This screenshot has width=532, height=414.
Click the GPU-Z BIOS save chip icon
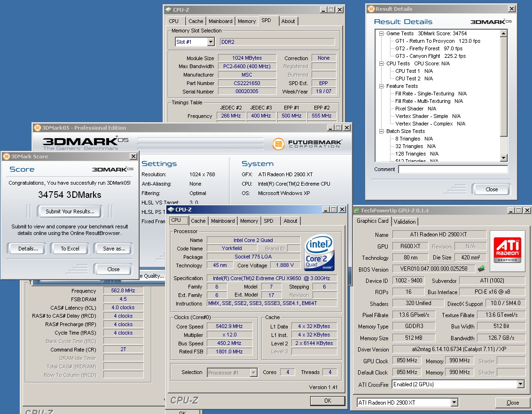[481, 268]
